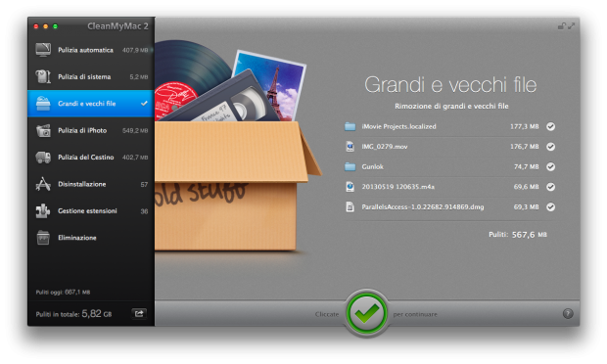
Task: Close the CleanMyMac window with red button
Action: point(36,26)
